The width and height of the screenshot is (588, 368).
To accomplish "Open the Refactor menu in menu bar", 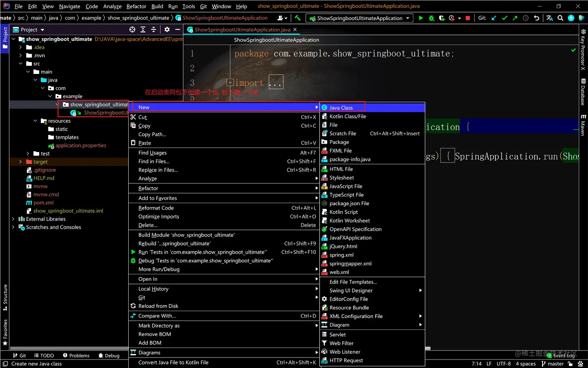I will [x=136, y=6].
